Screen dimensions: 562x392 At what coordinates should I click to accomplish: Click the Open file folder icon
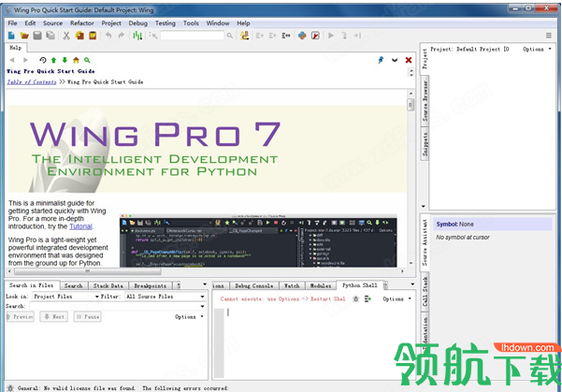[24, 36]
